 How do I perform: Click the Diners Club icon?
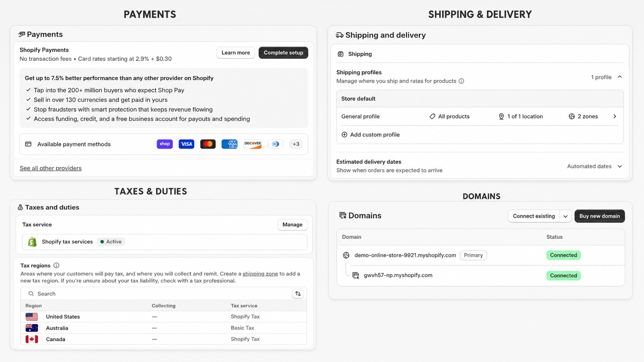[x=276, y=144]
